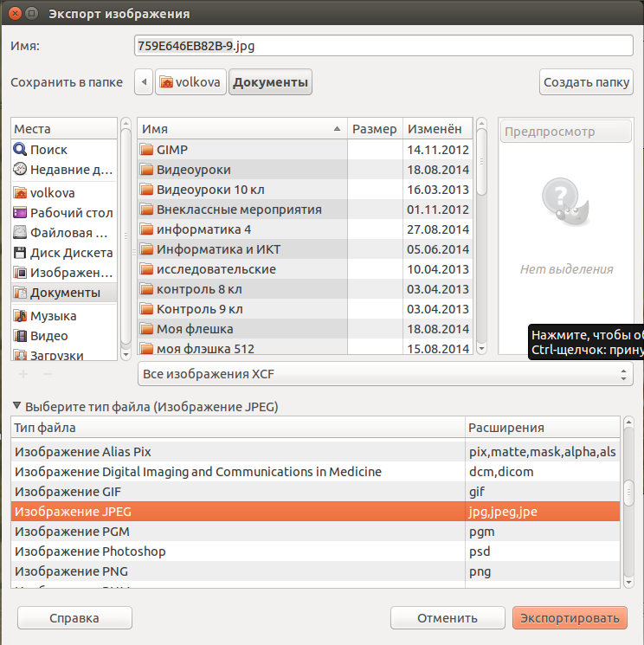Open the Видео video folder icon
This screenshot has width=644, height=645.
tap(20, 336)
